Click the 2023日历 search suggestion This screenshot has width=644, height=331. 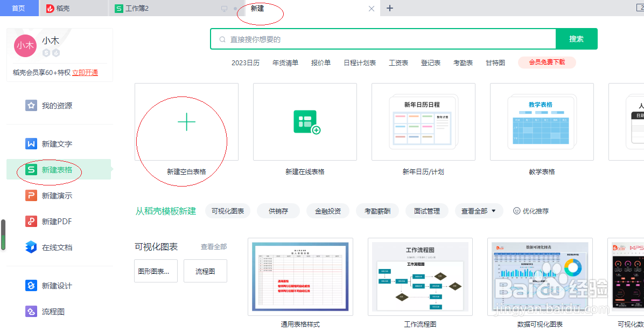(x=246, y=63)
